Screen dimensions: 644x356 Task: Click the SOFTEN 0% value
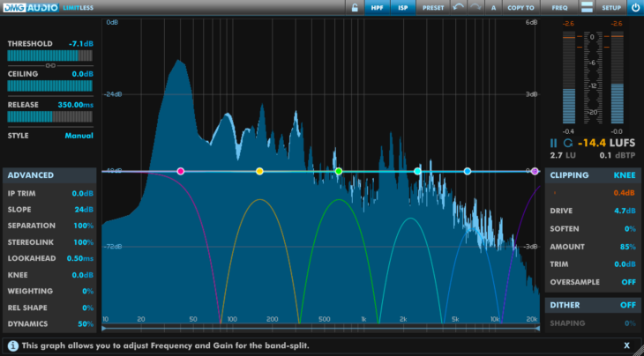coord(630,229)
